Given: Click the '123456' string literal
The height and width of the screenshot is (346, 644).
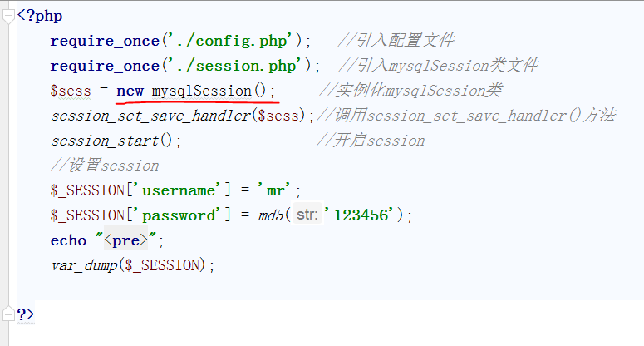Looking at the screenshot, I should 358,215.
